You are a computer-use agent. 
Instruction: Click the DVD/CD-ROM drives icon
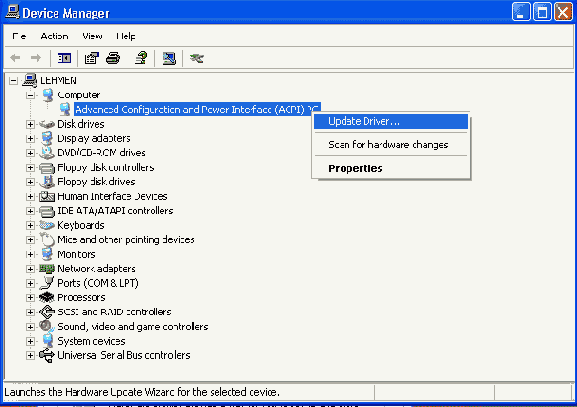(47, 153)
